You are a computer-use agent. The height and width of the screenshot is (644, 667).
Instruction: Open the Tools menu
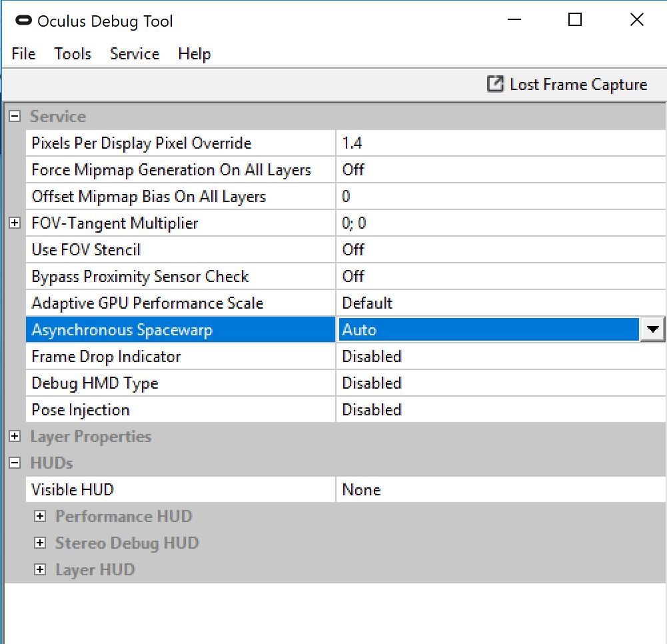click(x=72, y=54)
